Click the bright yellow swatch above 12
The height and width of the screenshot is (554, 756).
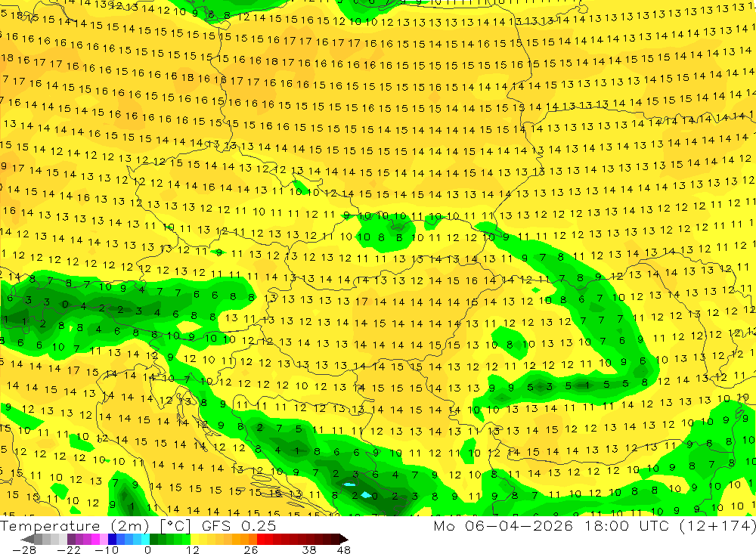tap(195, 539)
